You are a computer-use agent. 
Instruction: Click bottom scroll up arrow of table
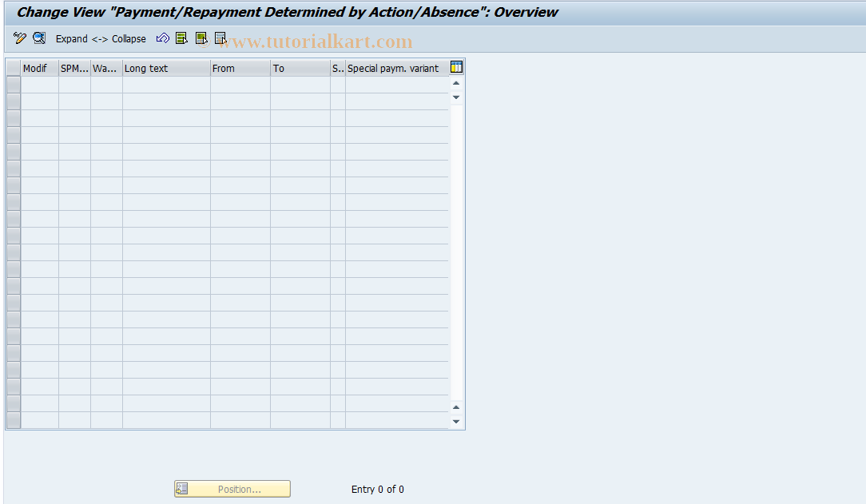coord(456,407)
